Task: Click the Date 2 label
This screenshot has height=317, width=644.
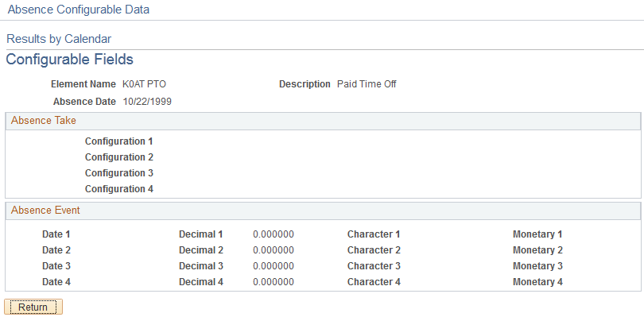Action: click(x=56, y=250)
